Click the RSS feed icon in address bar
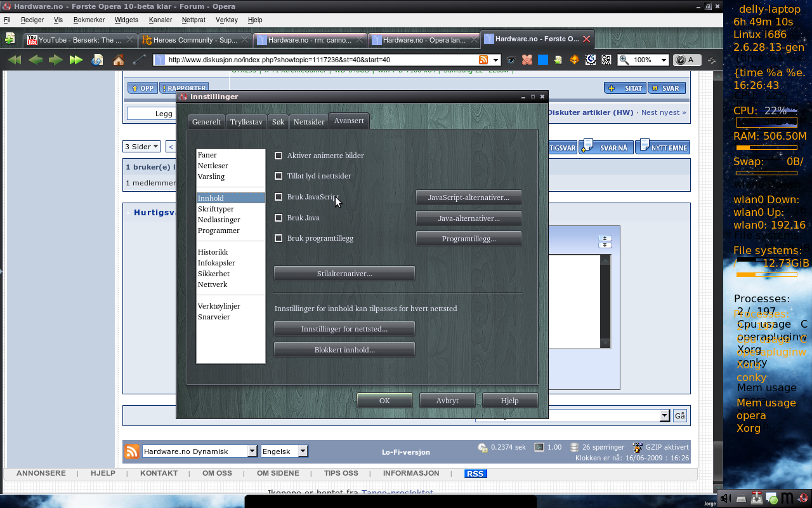Screen dimensions: 812x508 483,60
